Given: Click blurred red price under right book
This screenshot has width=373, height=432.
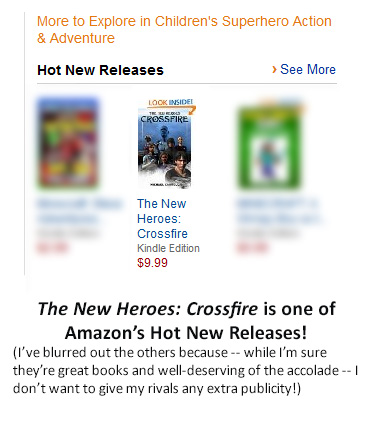Looking at the screenshot, I should [252, 248].
